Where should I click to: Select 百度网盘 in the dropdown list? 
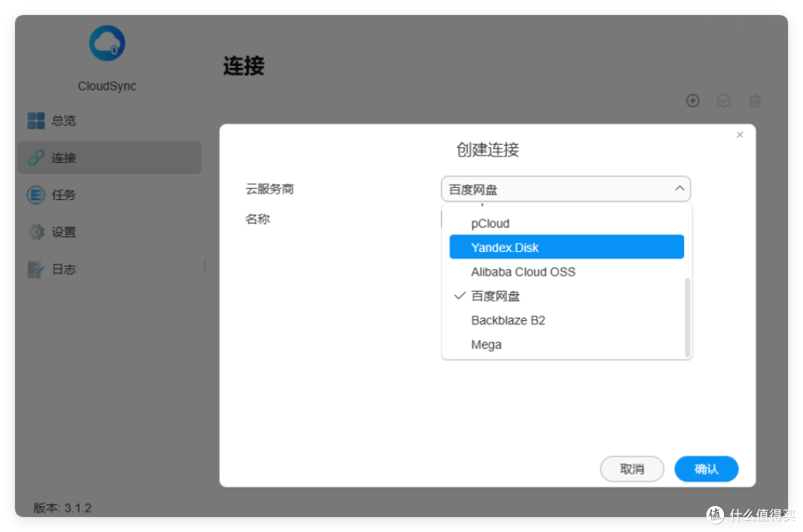tap(567, 296)
